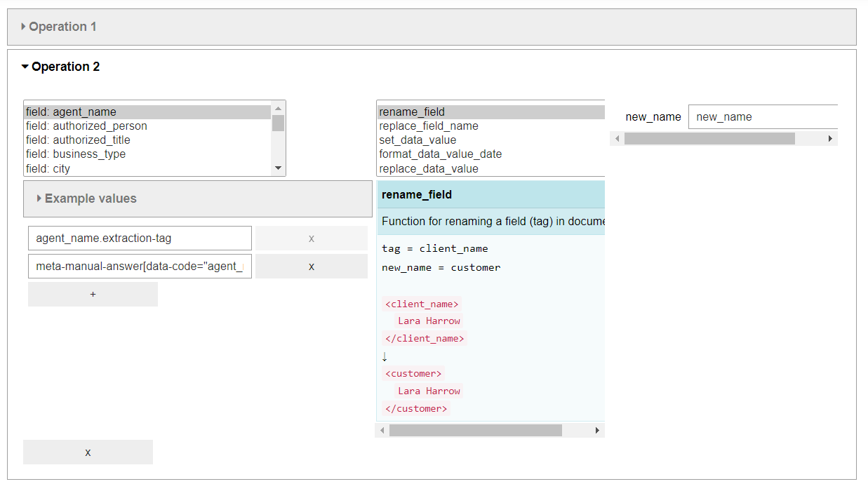Click the <client_name> opening tag code
This screenshot has width=868, height=491.
click(x=422, y=304)
